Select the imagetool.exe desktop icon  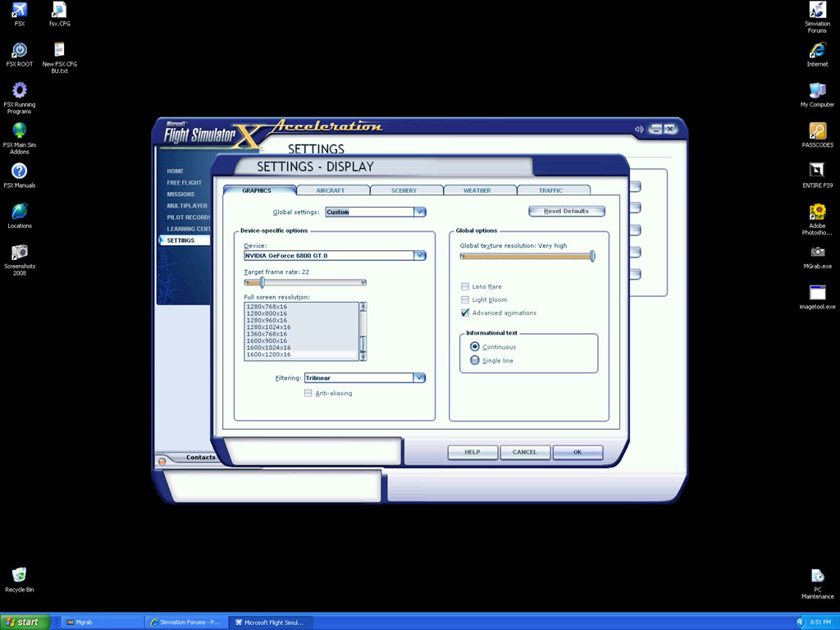[x=818, y=293]
